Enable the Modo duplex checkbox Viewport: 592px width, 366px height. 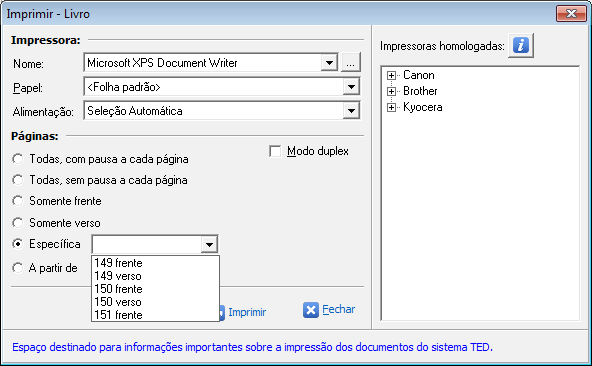[275, 151]
